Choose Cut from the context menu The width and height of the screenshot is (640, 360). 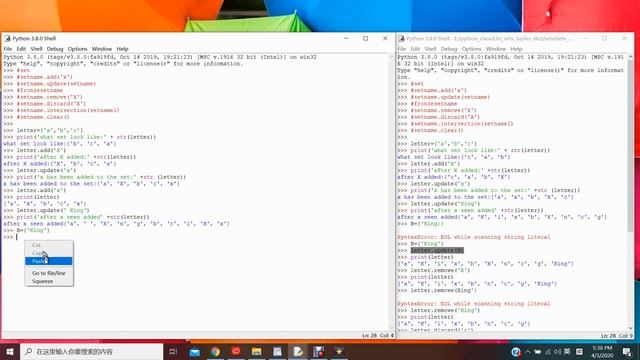49,245
